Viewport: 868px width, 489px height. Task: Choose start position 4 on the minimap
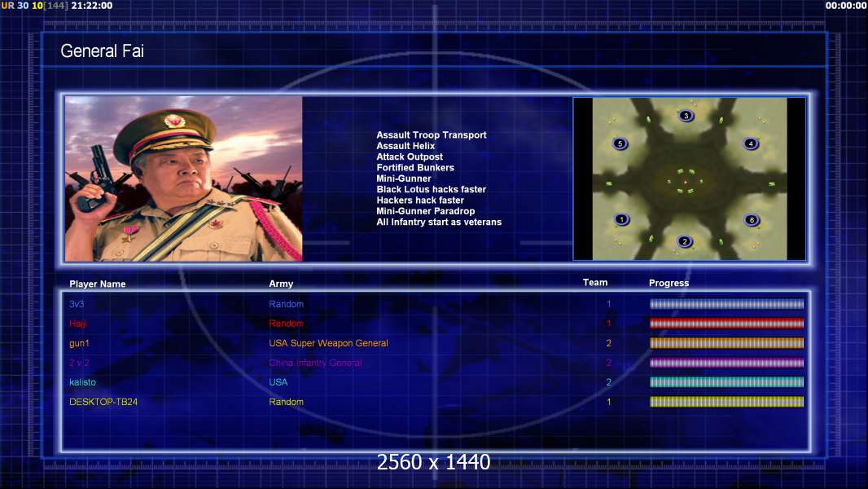coord(751,143)
